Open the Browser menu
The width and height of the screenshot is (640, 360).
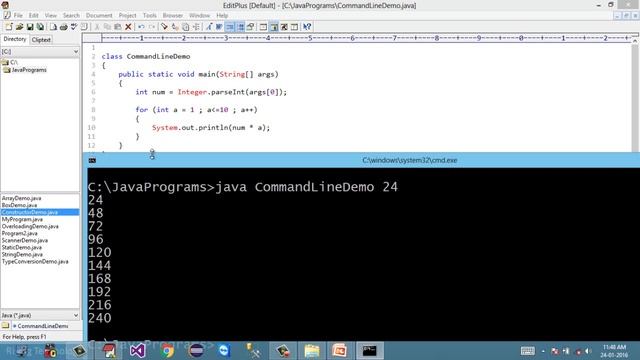tap(173, 16)
